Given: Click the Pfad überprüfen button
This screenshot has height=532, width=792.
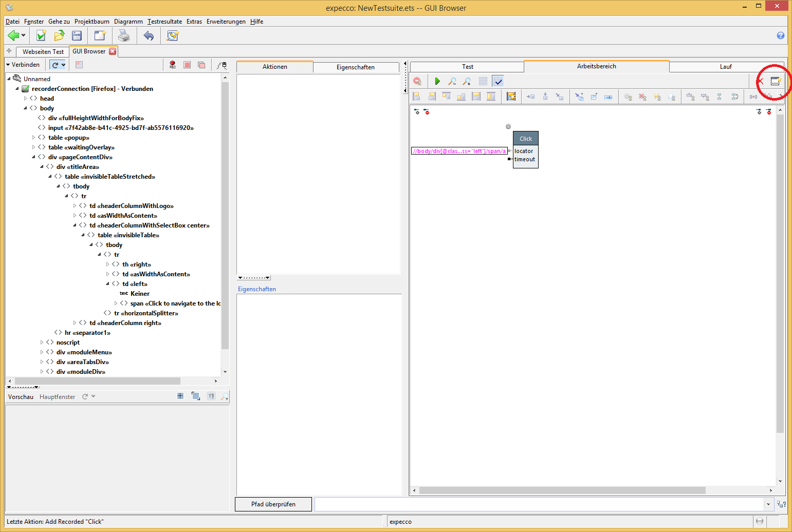Looking at the screenshot, I should click(x=273, y=504).
